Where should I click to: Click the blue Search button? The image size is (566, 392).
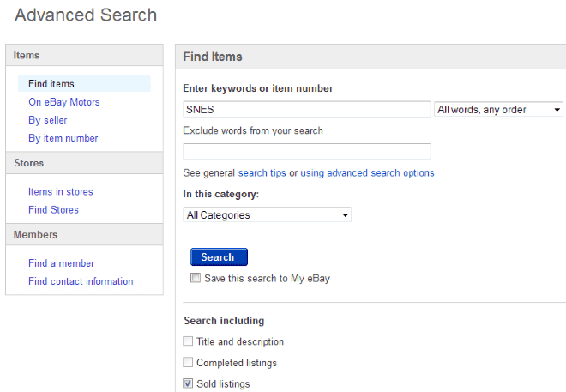pos(219,257)
